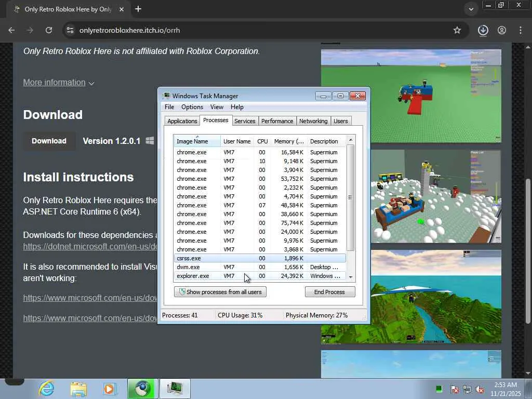Image resolution: width=532 pixels, height=399 pixels.
Task: Launch Internet Explorer from the taskbar
Action: pos(46,389)
